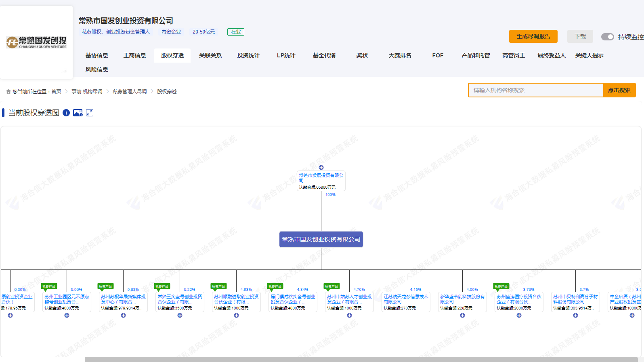This screenshot has width=644, height=362.
Task: Open the 关键人提示 tab
Action: (589, 55)
